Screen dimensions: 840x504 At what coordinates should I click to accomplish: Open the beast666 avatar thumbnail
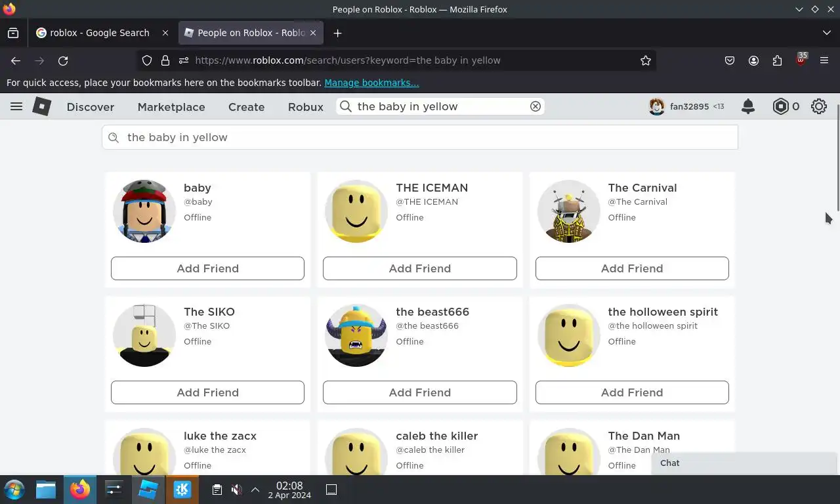pos(356,335)
